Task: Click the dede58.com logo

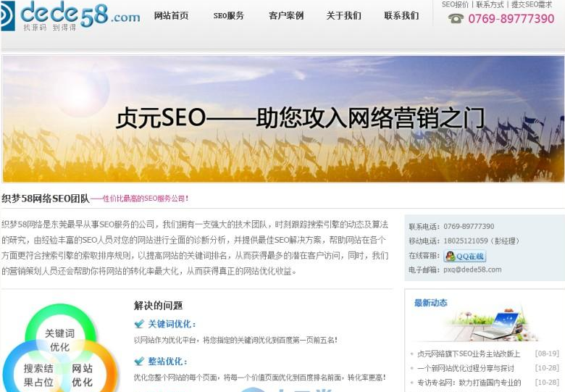Action: coord(70,15)
